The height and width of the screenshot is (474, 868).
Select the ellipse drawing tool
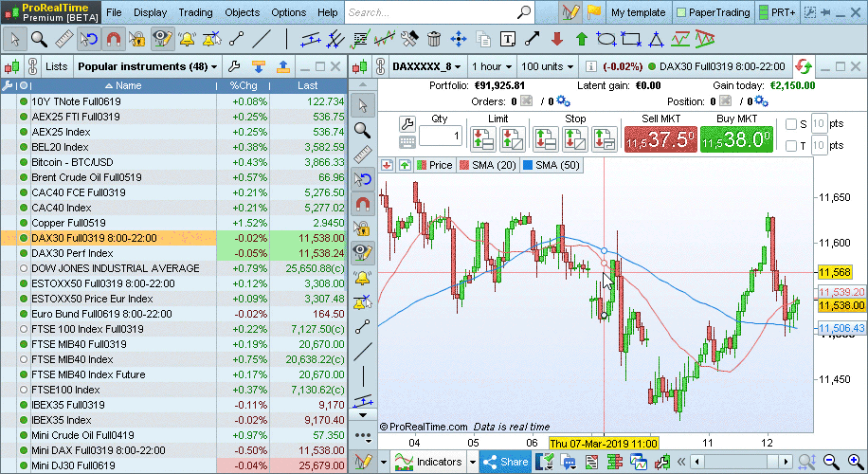pyautogui.click(x=606, y=39)
